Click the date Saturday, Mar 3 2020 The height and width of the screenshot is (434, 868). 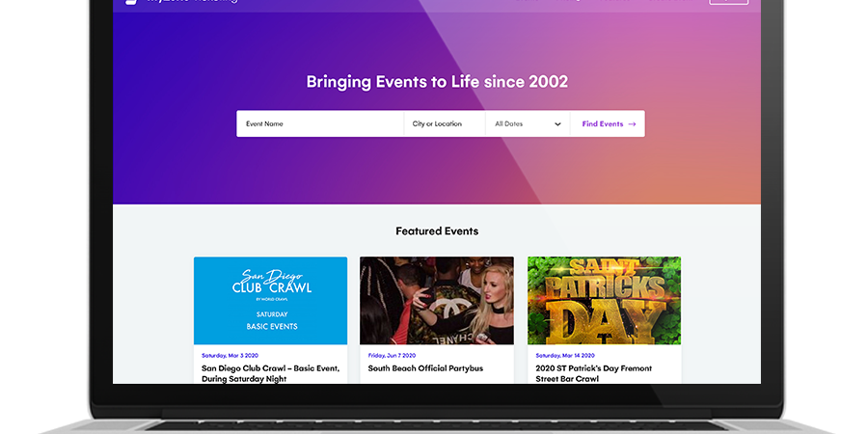tap(230, 355)
